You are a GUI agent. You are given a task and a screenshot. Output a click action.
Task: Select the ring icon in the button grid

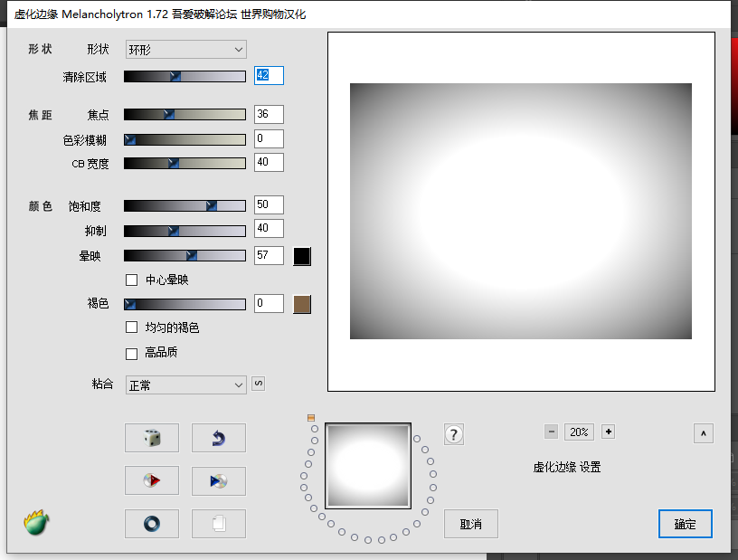coord(151,524)
